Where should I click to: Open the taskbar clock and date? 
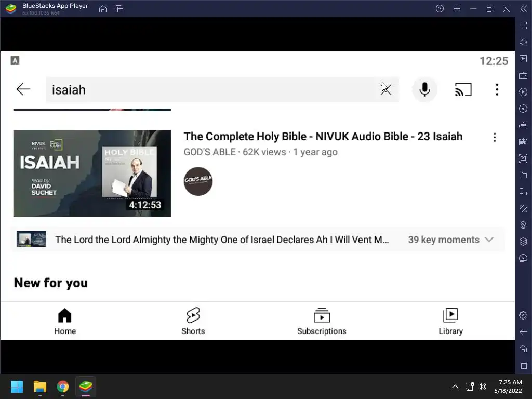tap(508, 387)
